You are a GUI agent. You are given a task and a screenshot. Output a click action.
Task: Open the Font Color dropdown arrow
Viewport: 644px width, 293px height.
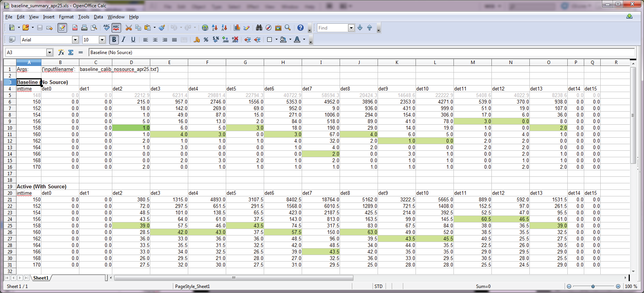click(x=304, y=40)
